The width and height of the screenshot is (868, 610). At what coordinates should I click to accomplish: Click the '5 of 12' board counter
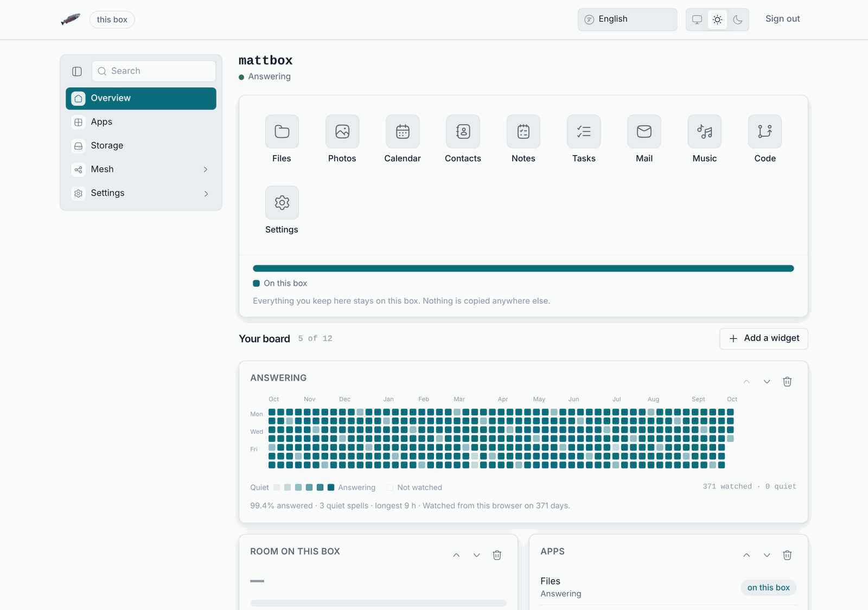click(315, 338)
